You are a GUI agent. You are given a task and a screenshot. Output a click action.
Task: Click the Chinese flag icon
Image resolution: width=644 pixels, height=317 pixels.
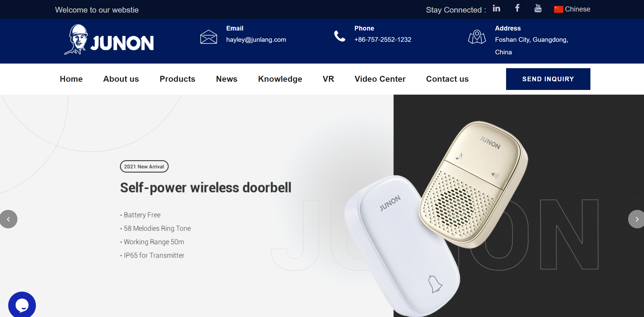pos(558,9)
